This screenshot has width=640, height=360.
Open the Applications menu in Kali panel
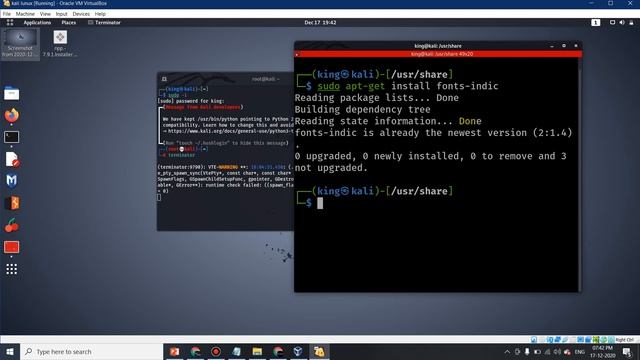(37, 22)
